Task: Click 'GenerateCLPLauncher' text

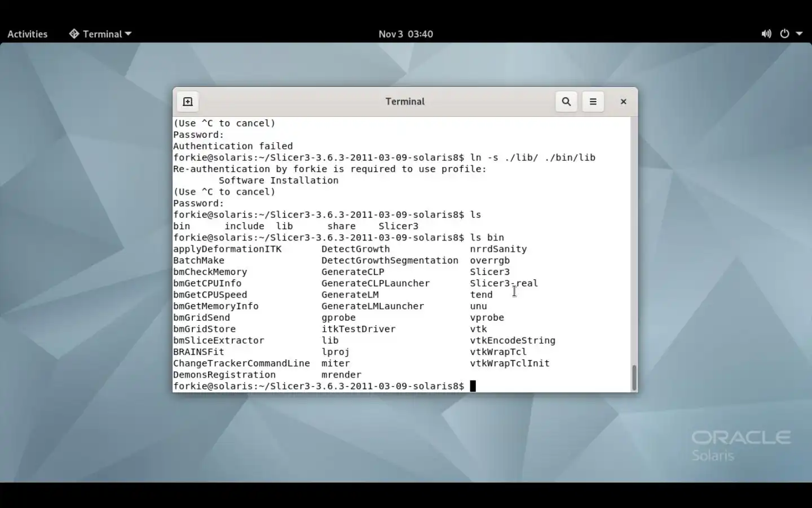Action: 376,283
